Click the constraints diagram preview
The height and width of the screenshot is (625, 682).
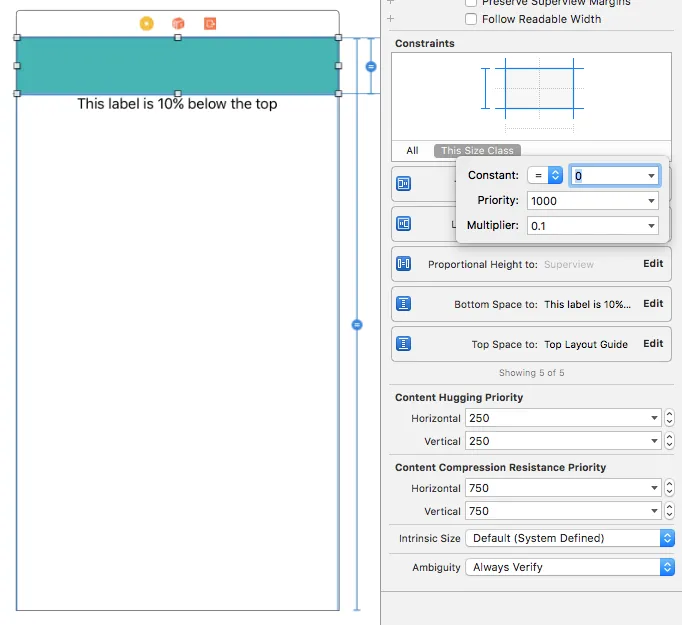531,96
